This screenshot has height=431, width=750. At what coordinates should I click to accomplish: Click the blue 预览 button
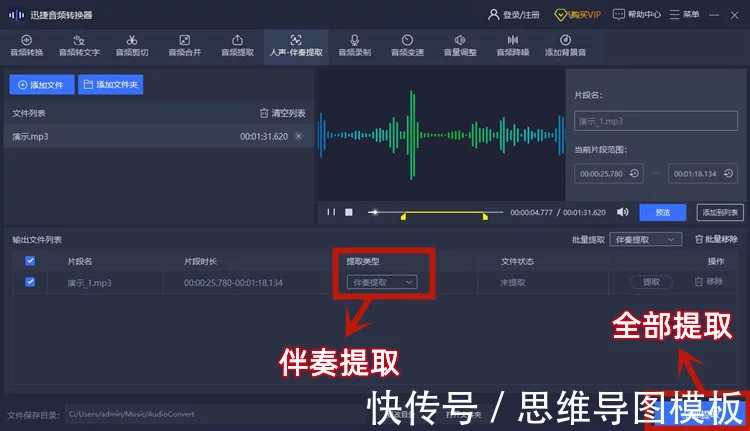click(x=663, y=212)
